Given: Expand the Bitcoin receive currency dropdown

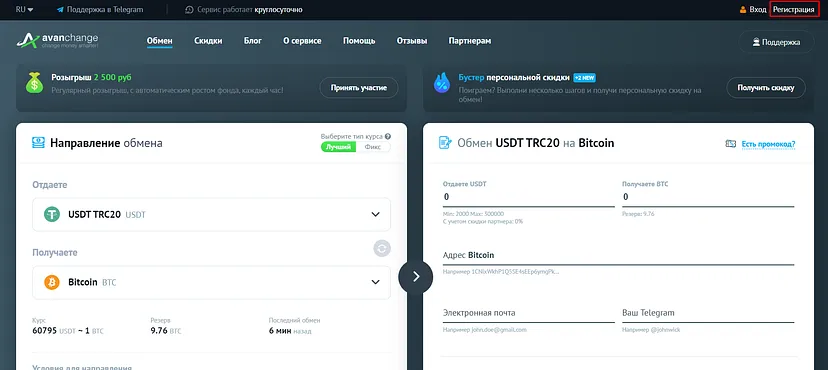Looking at the screenshot, I should [x=375, y=282].
